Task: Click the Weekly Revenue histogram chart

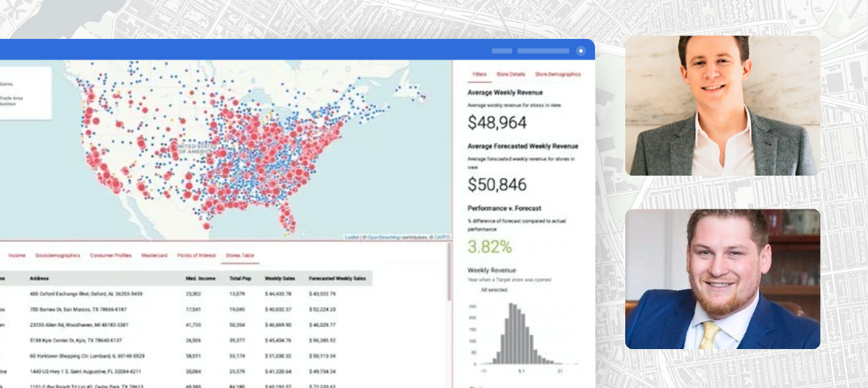Action: coord(523,332)
